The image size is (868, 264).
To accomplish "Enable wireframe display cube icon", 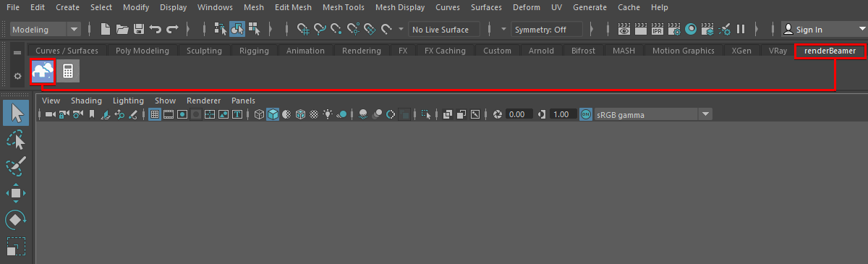I will [259, 114].
